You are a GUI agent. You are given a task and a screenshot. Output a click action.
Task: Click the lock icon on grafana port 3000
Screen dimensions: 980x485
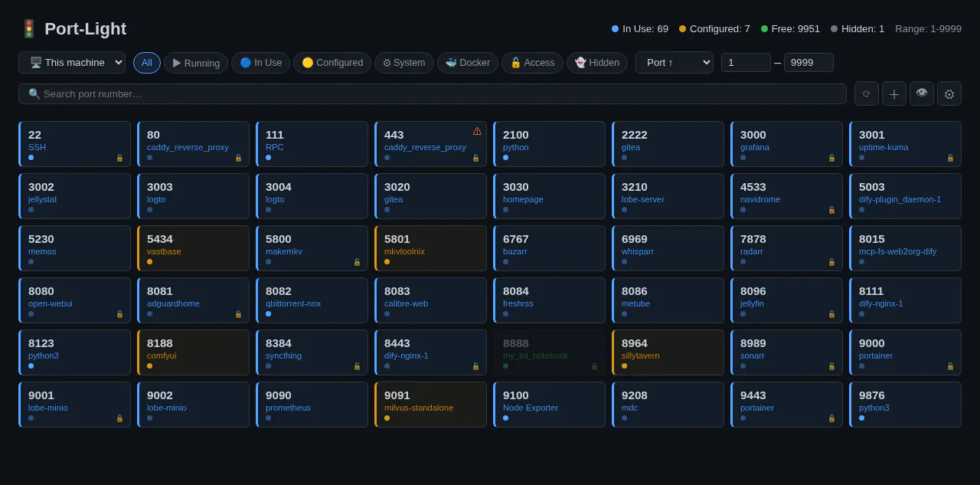pos(831,158)
